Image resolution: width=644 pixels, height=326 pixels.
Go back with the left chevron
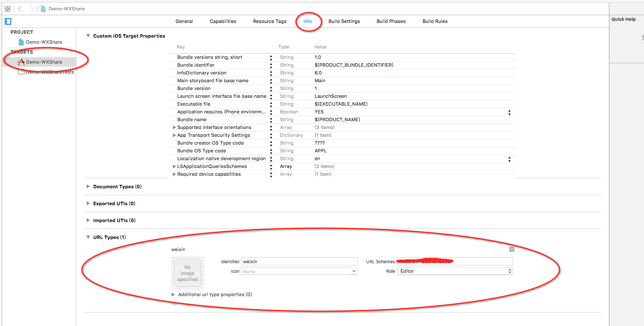point(20,9)
